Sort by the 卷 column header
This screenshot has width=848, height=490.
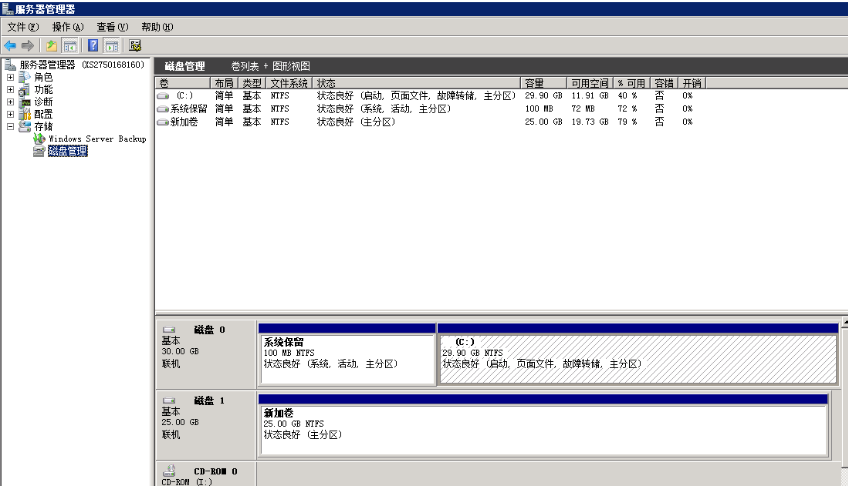coord(183,83)
